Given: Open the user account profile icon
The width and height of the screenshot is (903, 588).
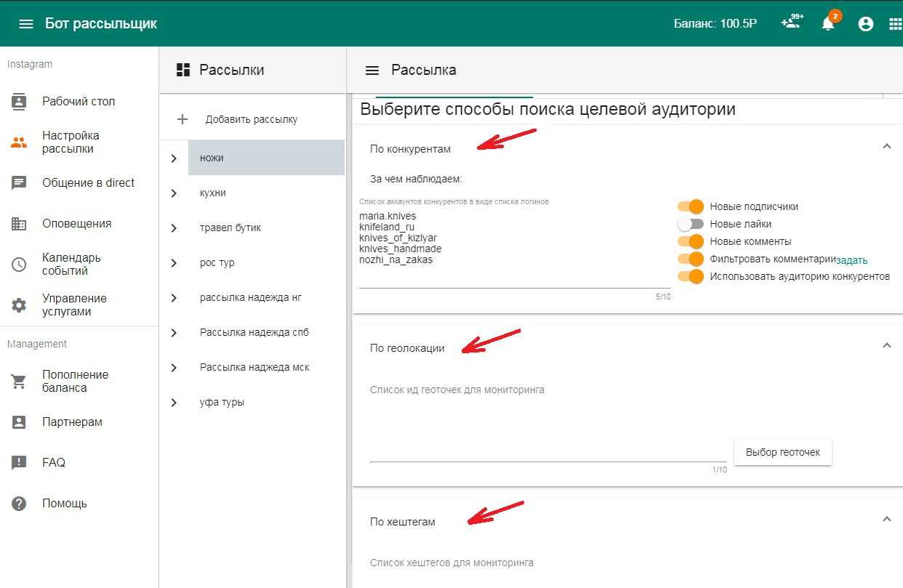Looking at the screenshot, I should point(865,24).
